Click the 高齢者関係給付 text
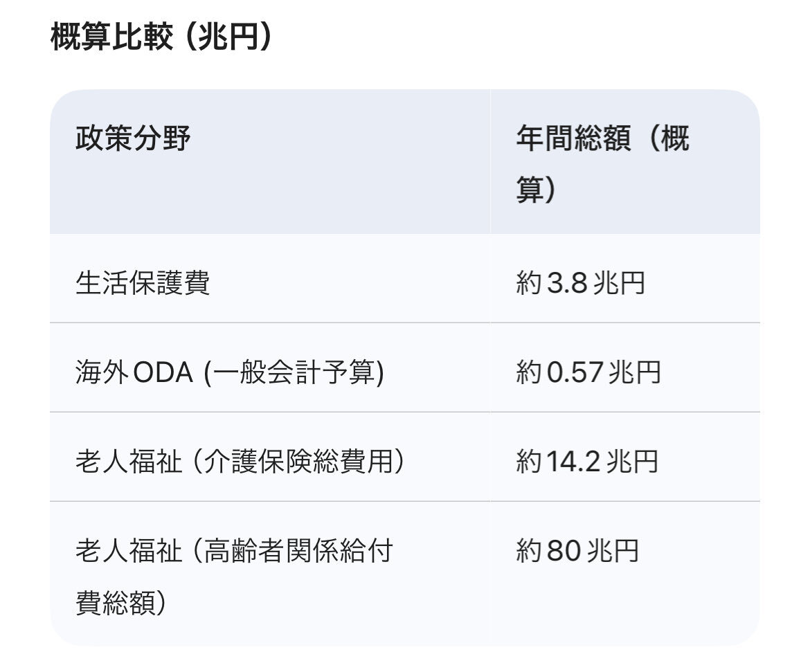The height and width of the screenshot is (672, 810). click(x=298, y=551)
